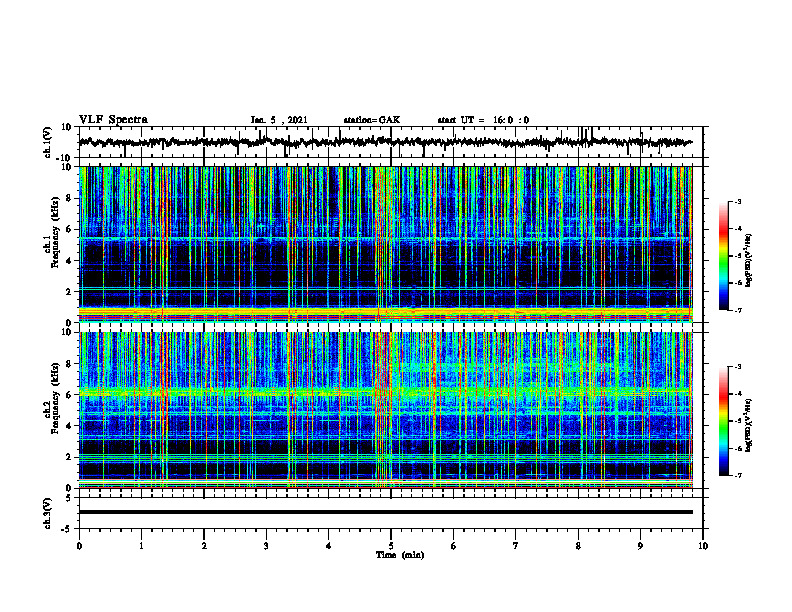Click time axis tick label "3"

coord(266,546)
